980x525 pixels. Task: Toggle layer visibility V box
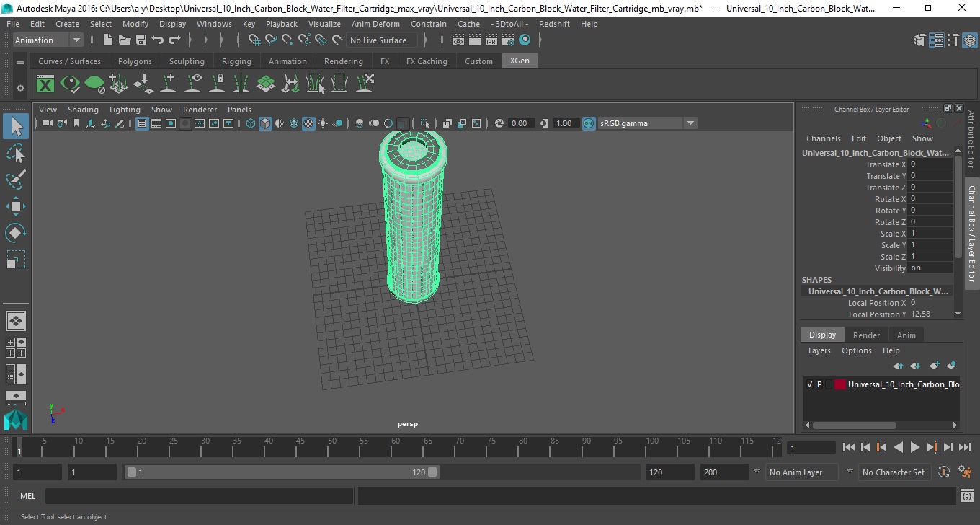810,384
